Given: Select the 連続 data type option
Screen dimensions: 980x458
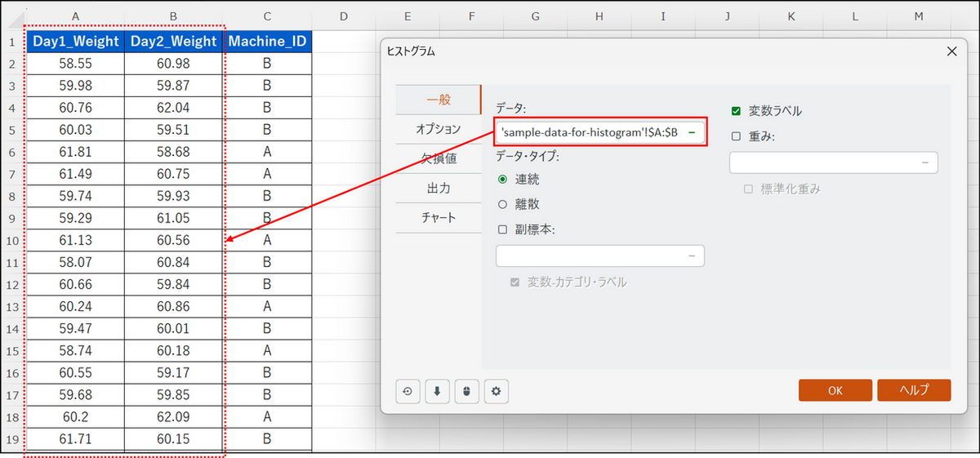Looking at the screenshot, I should click(x=502, y=180).
